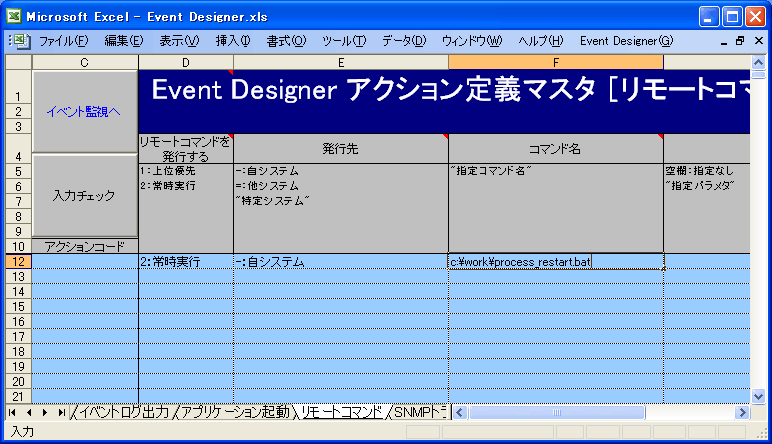Image resolution: width=772 pixels, height=444 pixels.
Task: Select row 12 header
Action: click(x=18, y=261)
